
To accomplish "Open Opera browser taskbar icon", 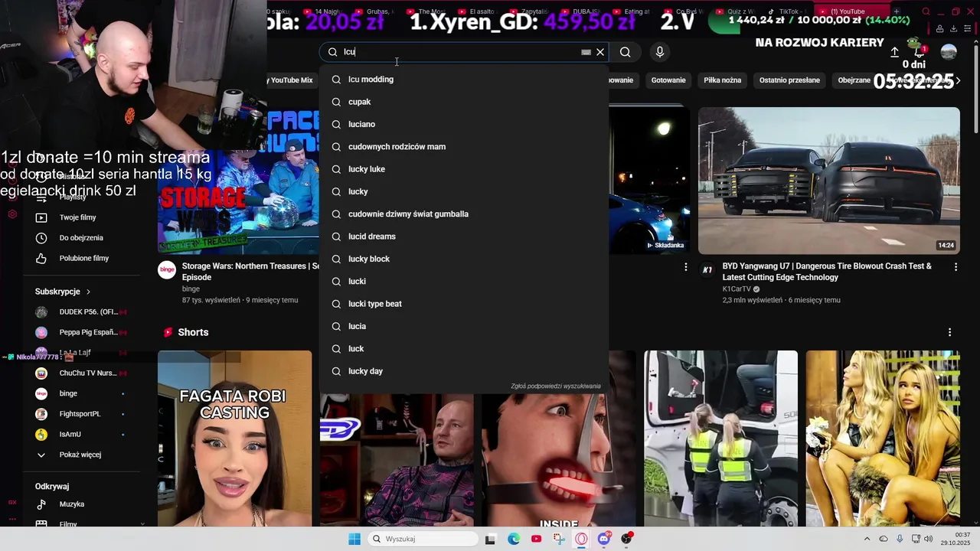I will point(581,539).
